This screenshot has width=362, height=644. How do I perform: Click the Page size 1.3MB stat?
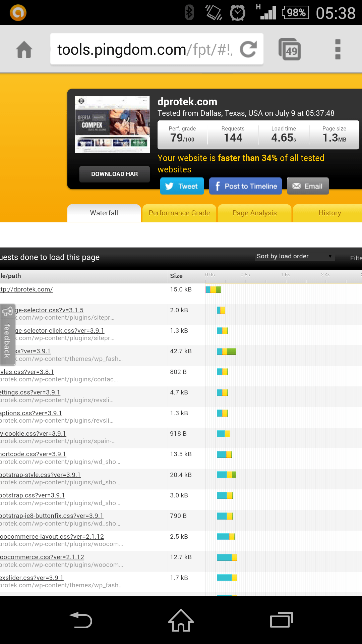pos(334,134)
